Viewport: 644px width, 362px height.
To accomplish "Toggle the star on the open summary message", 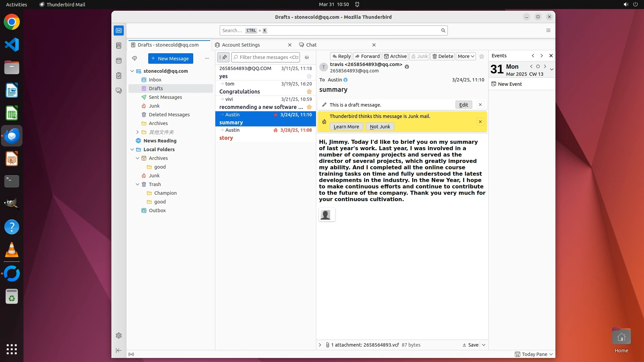I will [482, 56].
